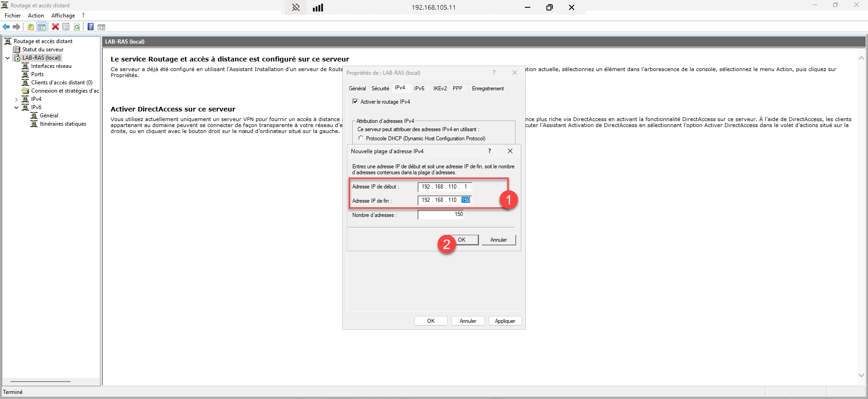Image resolution: width=868 pixels, height=399 pixels.
Task: Click the Refresh toolbar icon
Action: click(77, 27)
